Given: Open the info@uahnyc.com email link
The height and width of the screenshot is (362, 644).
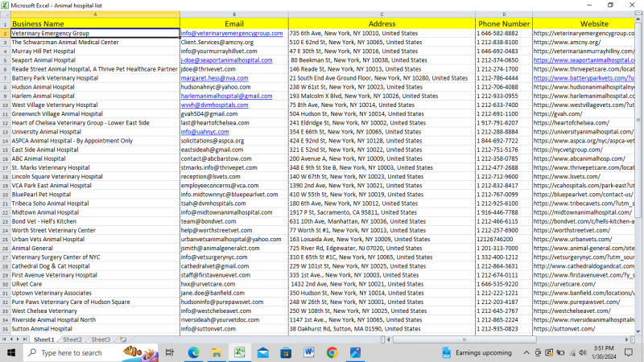Looking at the screenshot, I should 205,132.
